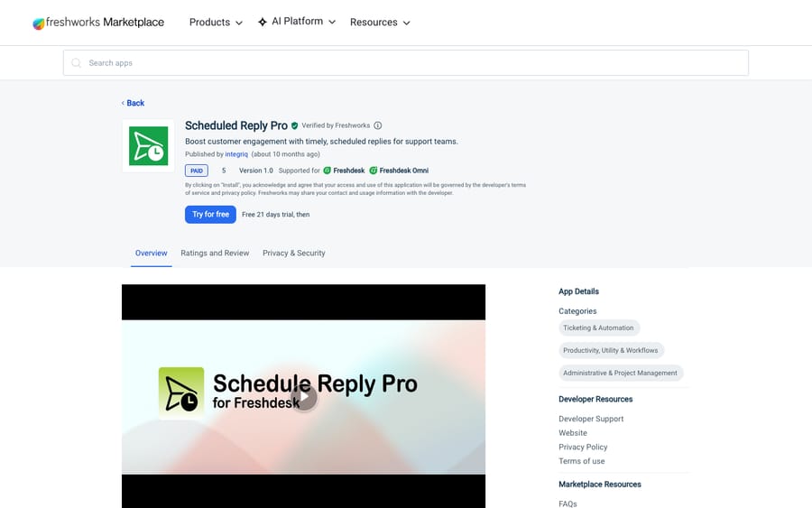
Task: Click the Verified by Freshworks info icon
Action: (377, 125)
